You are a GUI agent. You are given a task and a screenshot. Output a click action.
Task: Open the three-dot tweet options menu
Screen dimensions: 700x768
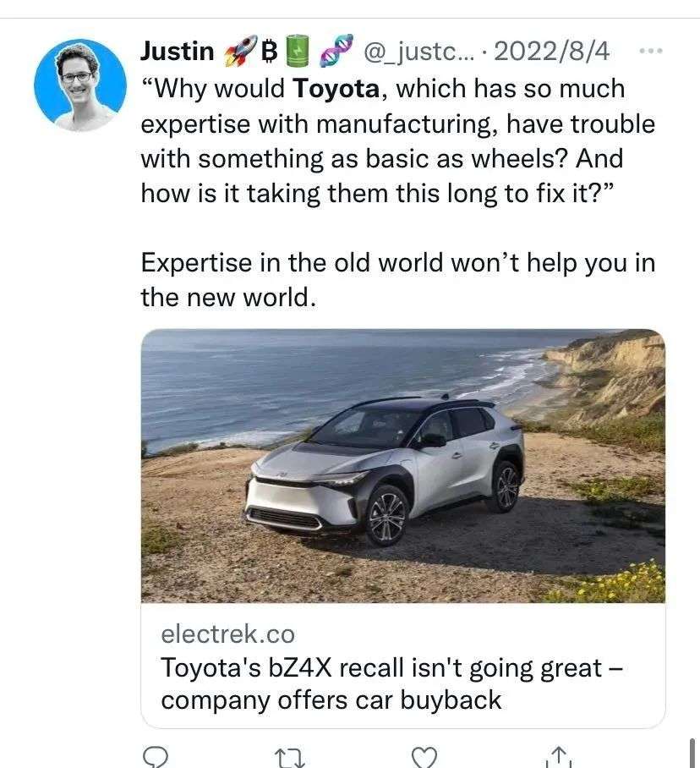651,51
